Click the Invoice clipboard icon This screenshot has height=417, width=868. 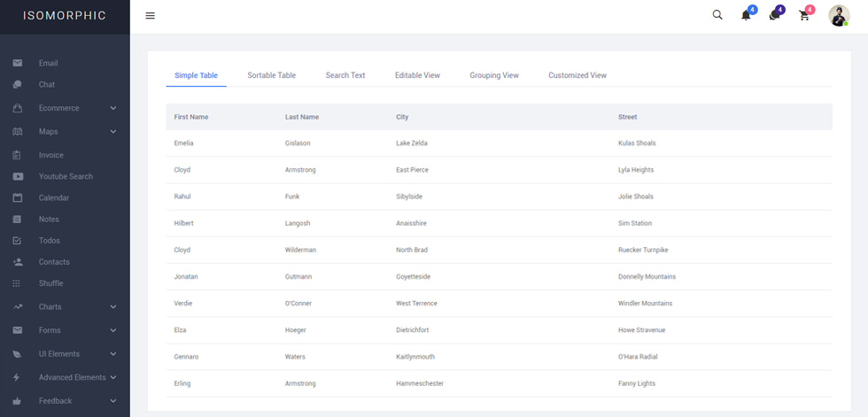coord(17,155)
